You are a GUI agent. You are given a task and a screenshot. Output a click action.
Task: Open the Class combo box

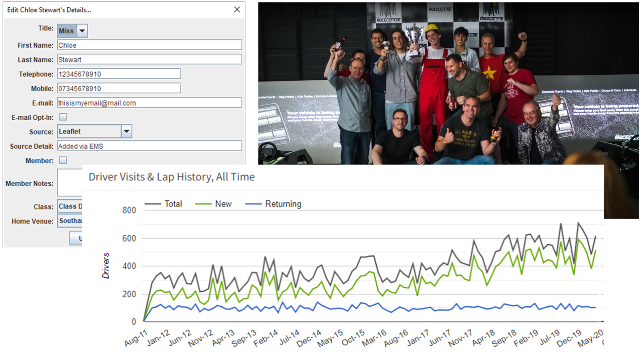[70, 206]
